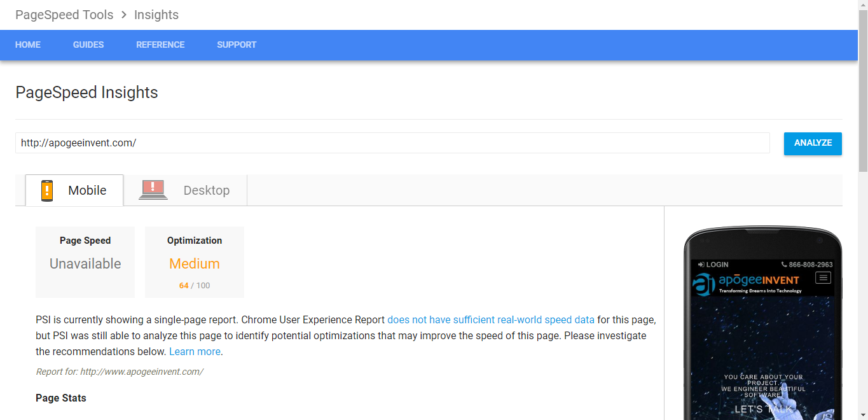Switch to the Desktop tab

[x=185, y=190]
